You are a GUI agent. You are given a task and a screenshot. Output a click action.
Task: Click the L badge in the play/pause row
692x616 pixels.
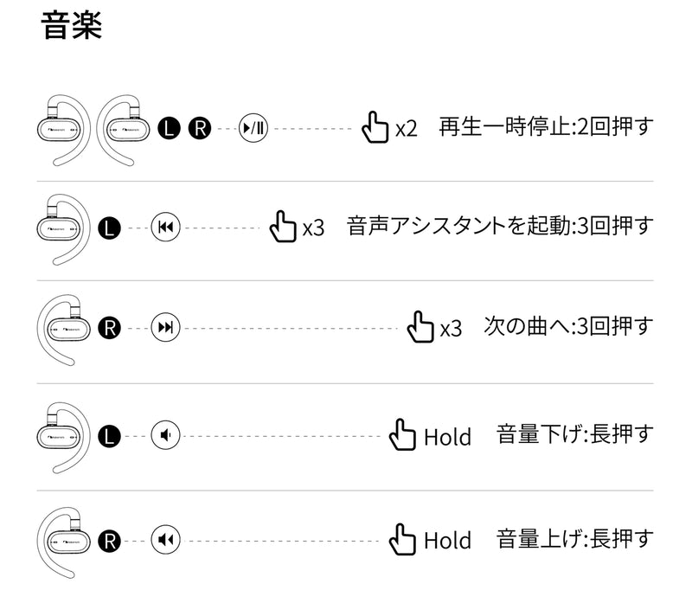170,128
